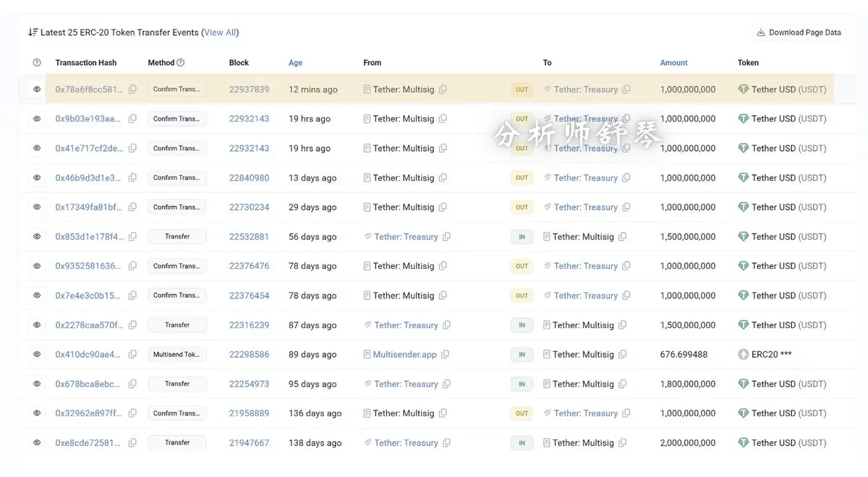The height and width of the screenshot is (477, 868).
Task: Click sort icon beside Latest 25 ERC-20 title
Action: pos(33,33)
